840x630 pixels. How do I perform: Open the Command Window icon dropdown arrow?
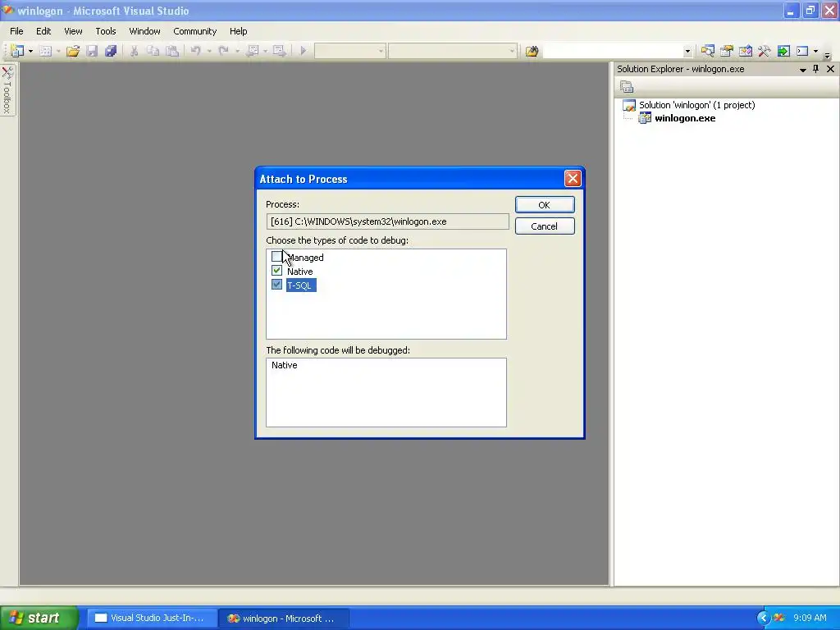pyautogui.click(x=815, y=52)
